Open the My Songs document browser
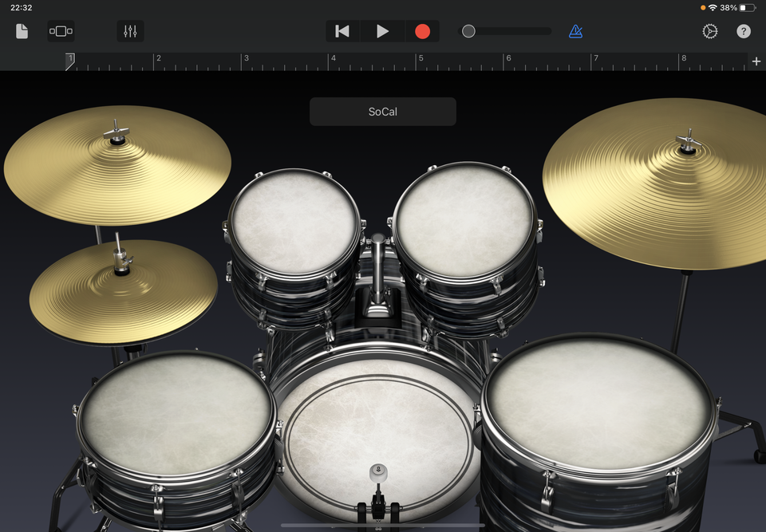Viewport: 766px width, 532px height. (x=22, y=31)
